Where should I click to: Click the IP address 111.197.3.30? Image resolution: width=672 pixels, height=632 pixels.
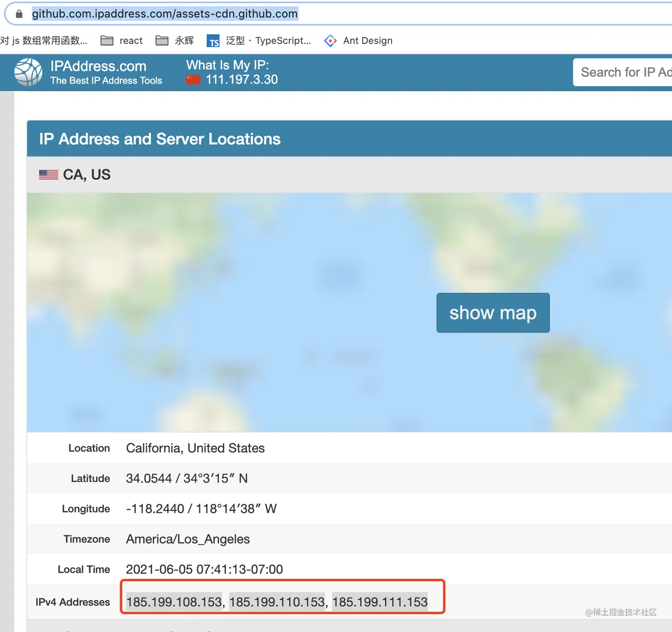tap(242, 80)
